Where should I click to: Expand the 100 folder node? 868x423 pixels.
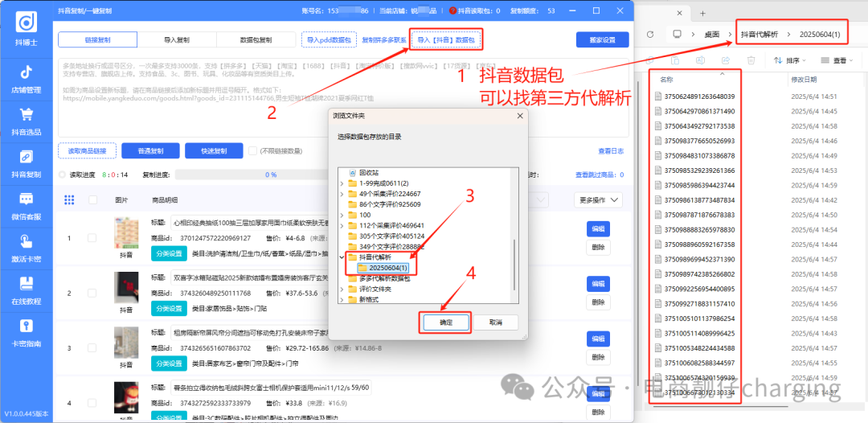[x=342, y=215]
